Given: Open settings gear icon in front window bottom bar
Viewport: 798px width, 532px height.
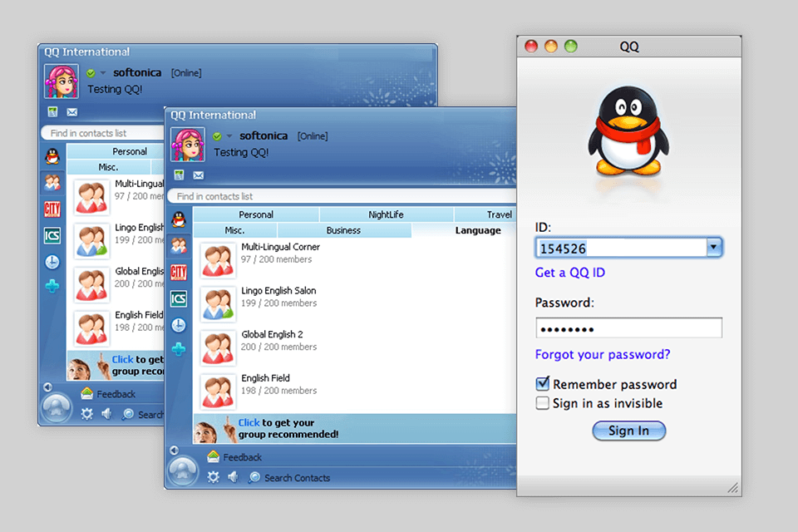Looking at the screenshot, I should tap(214, 477).
